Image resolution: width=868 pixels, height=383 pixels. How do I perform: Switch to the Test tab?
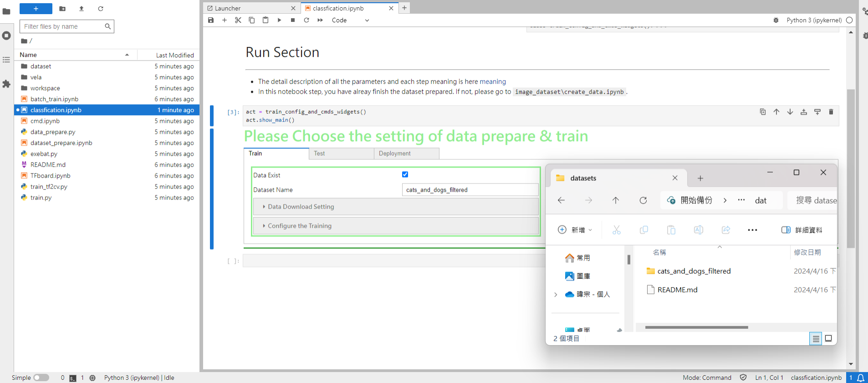tap(319, 153)
